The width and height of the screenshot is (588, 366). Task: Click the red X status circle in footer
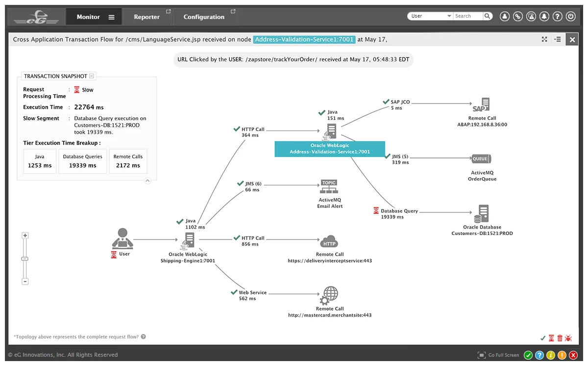click(x=573, y=355)
